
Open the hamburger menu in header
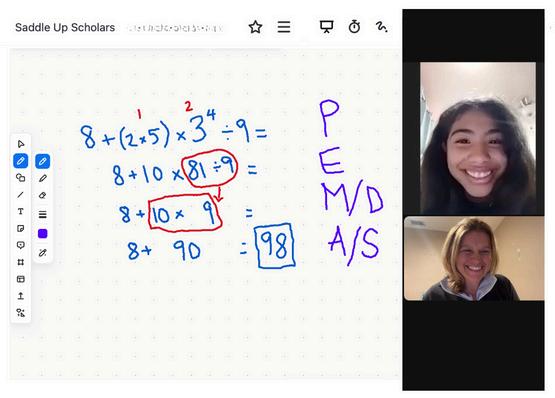coord(284,27)
